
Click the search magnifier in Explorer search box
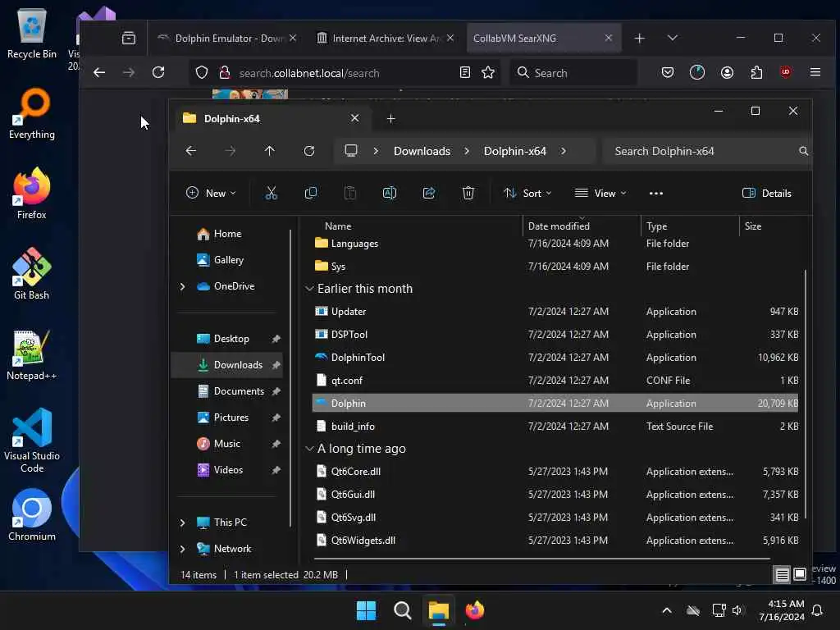click(803, 151)
